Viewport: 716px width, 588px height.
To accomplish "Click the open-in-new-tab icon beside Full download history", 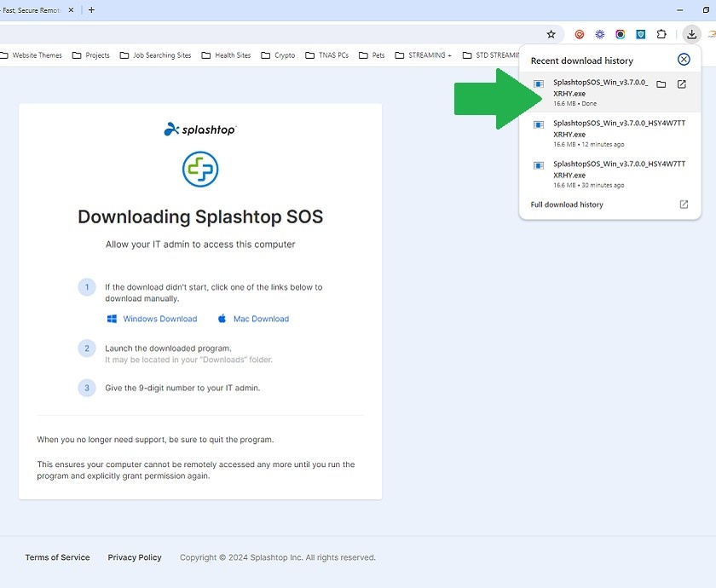I will pyautogui.click(x=684, y=205).
